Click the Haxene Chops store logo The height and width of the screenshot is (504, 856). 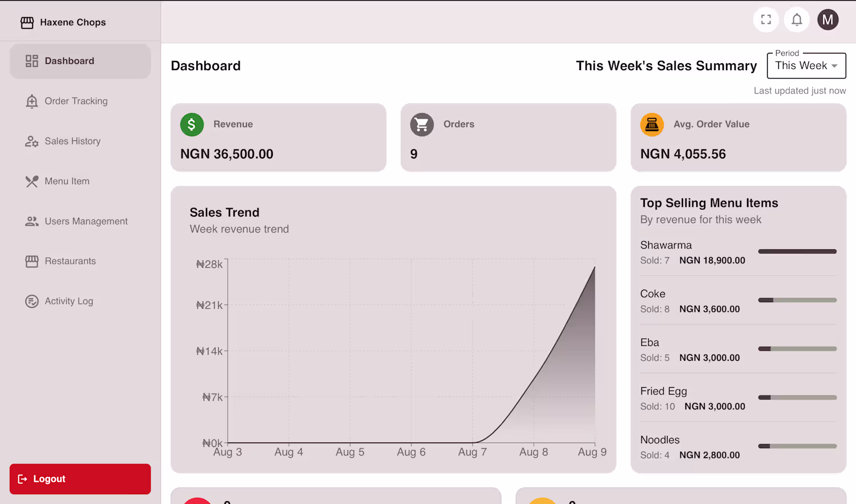27,23
